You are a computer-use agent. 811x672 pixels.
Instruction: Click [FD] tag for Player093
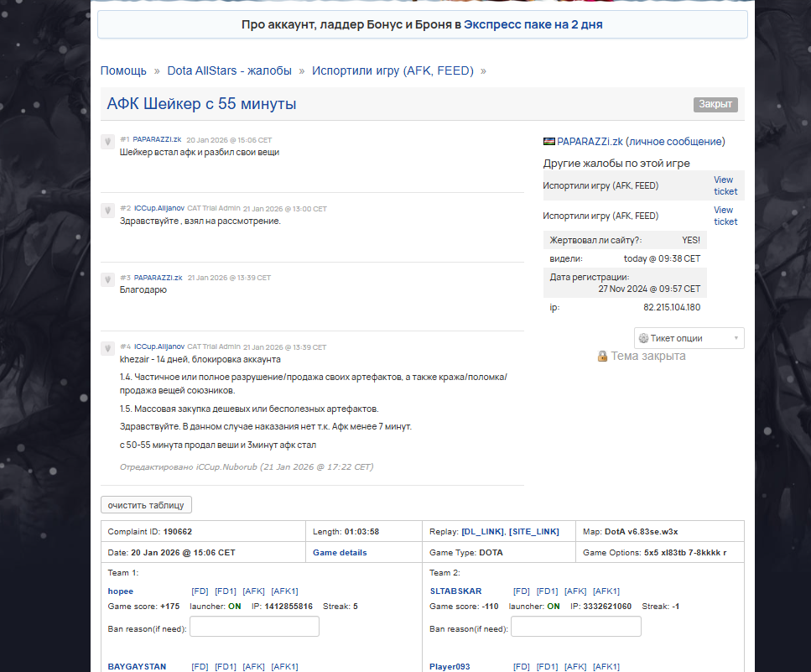522,667
